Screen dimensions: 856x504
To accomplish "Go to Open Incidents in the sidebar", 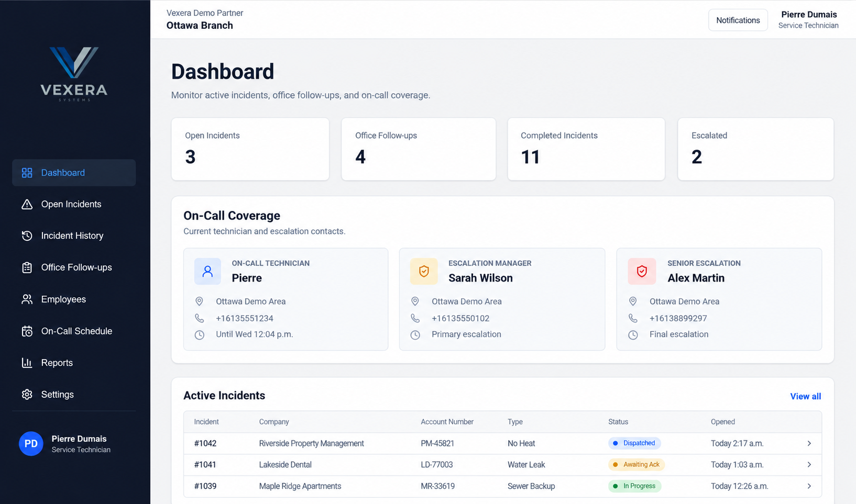I will tap(74, 204).
